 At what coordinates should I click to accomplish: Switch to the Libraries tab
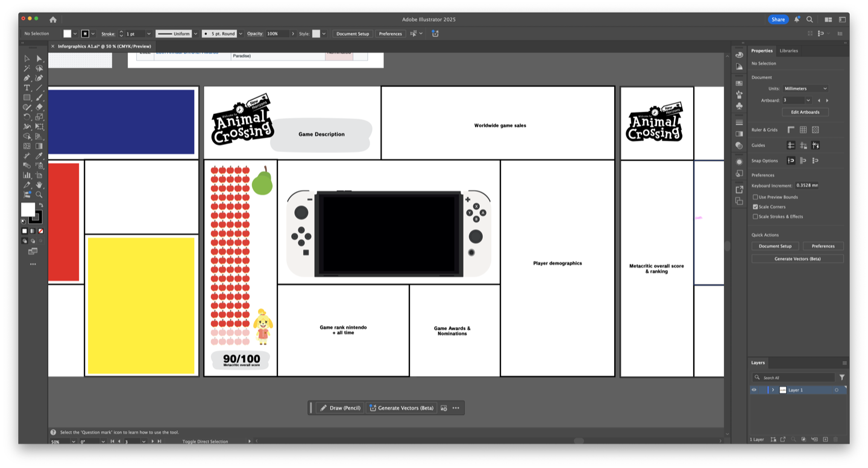[x=788, y=51]
